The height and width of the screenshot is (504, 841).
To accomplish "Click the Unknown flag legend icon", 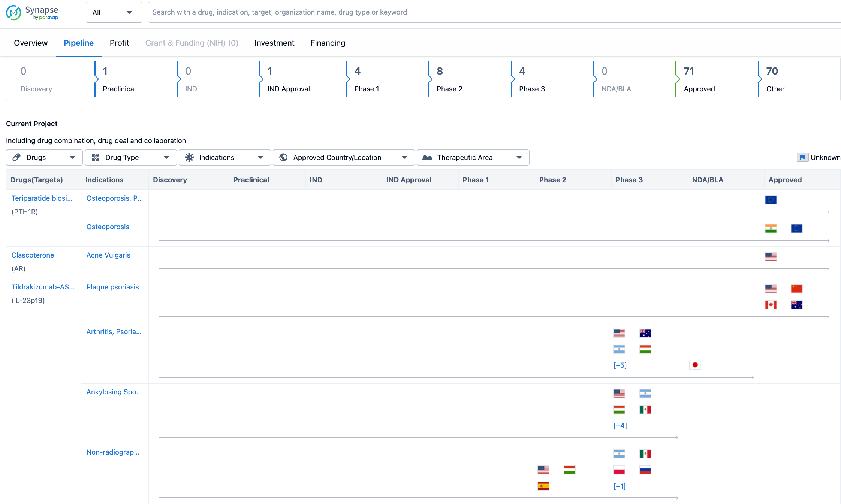I will pos(802,158).
